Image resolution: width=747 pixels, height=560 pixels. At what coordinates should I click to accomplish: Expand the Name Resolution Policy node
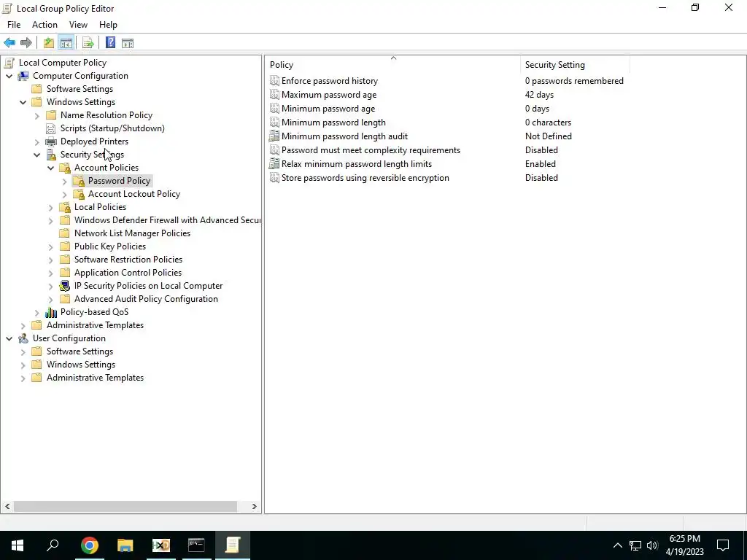(x=36, y=115)
